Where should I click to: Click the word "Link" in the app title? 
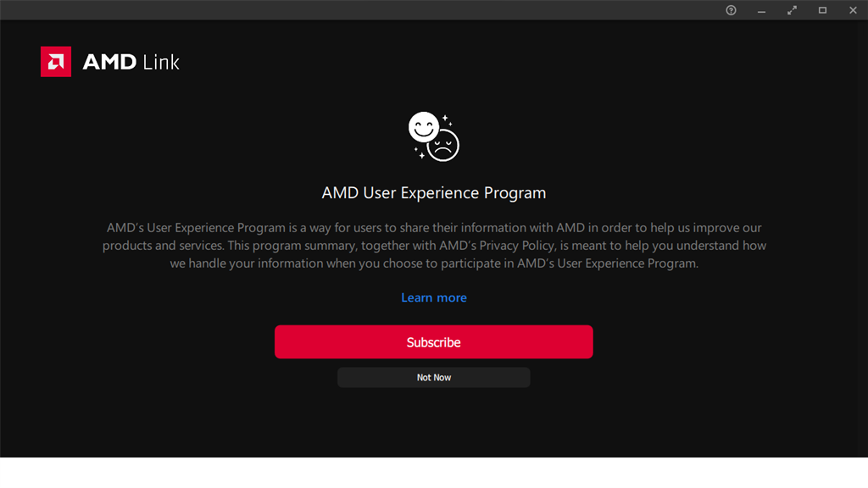[x=161, y=62]
